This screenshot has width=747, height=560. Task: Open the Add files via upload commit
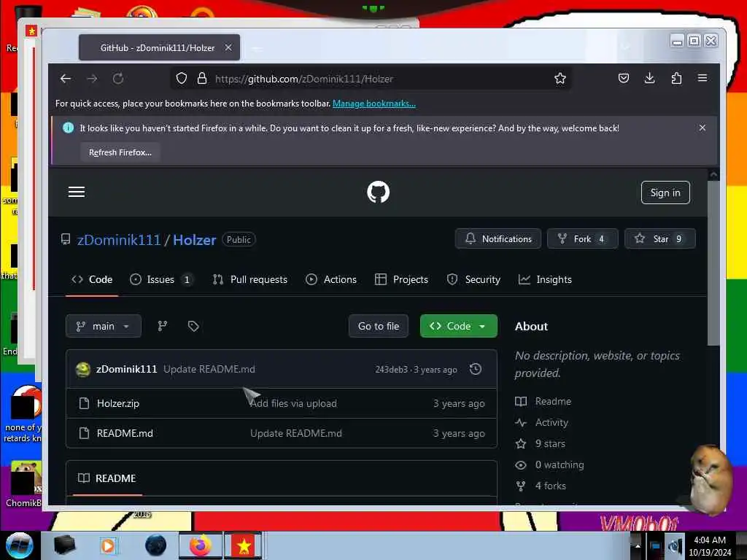pos(293,403)
